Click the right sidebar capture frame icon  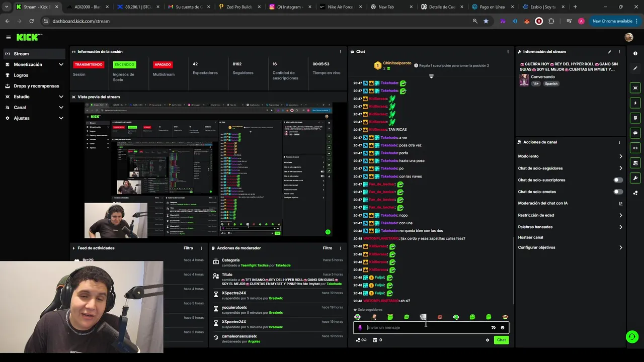click(635, 88)
